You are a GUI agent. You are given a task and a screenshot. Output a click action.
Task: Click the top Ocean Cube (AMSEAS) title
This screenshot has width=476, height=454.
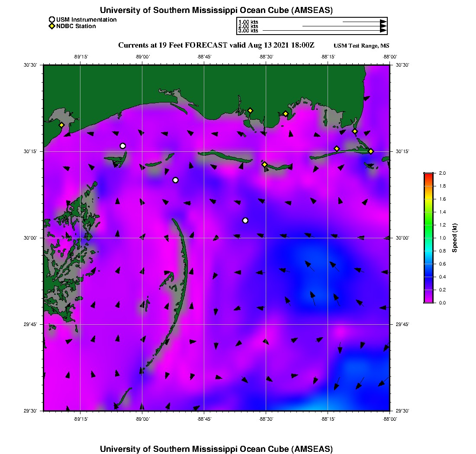pos(216,10)
